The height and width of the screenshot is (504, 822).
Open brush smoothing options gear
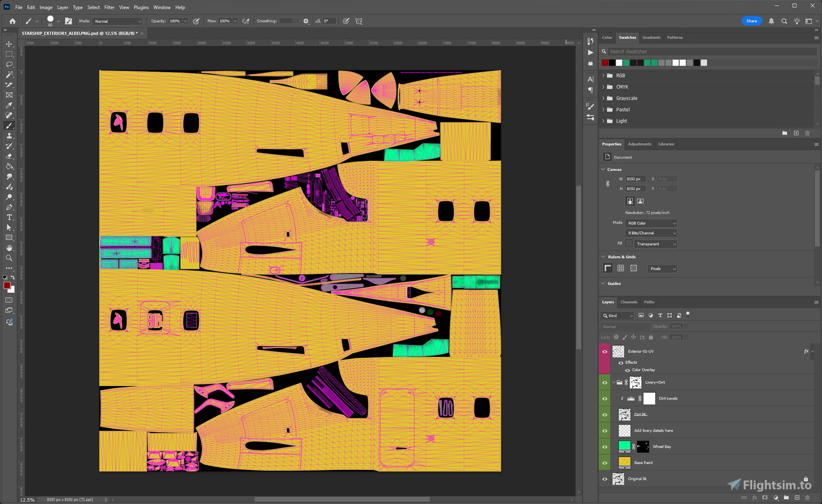306,21
